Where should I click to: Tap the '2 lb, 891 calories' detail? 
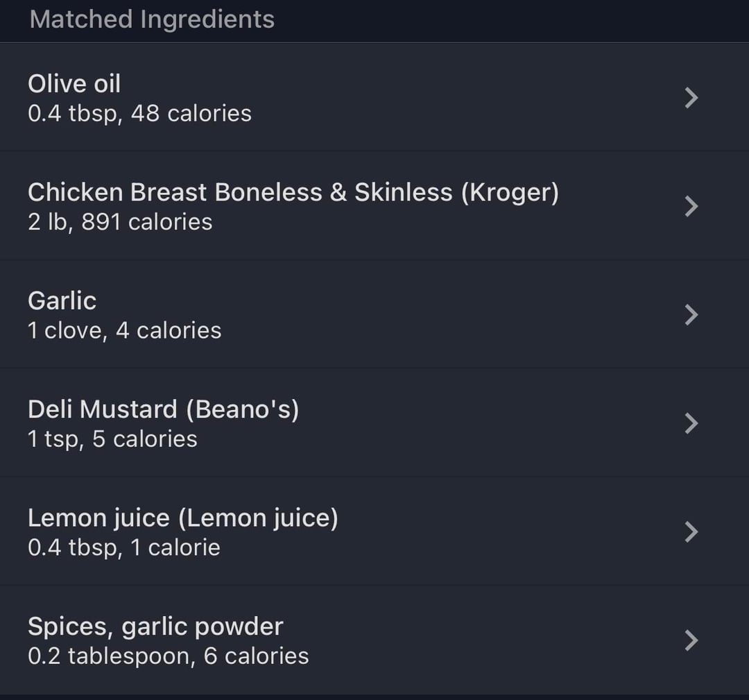[120, 222]
